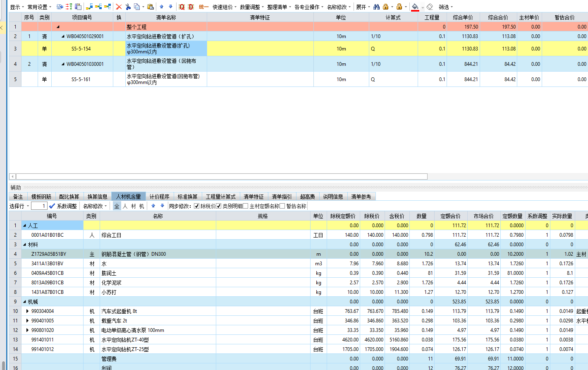Toggle the 除税价 checkbox
Screen dimensions: 588x370
pos(197,206)
